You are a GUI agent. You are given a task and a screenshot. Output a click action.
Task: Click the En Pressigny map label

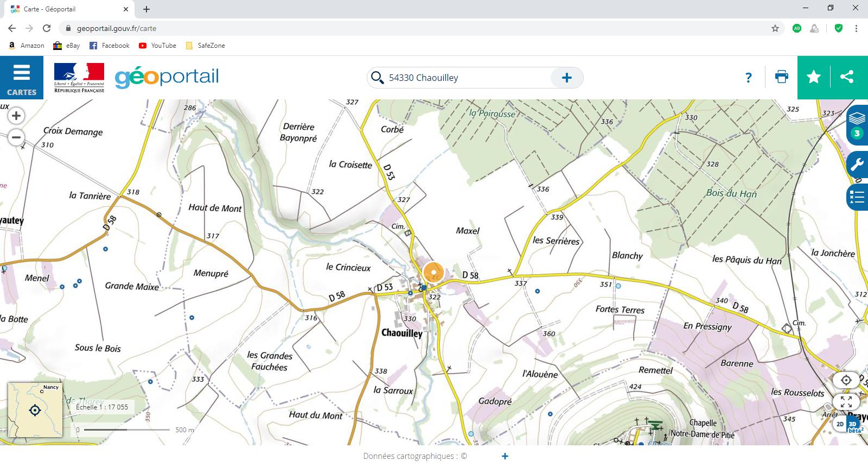click(707, 326)
